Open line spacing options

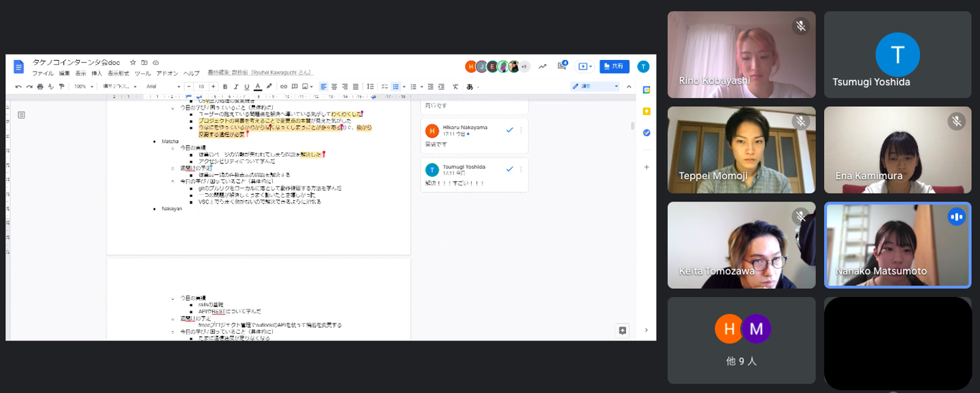coord(370,87)
